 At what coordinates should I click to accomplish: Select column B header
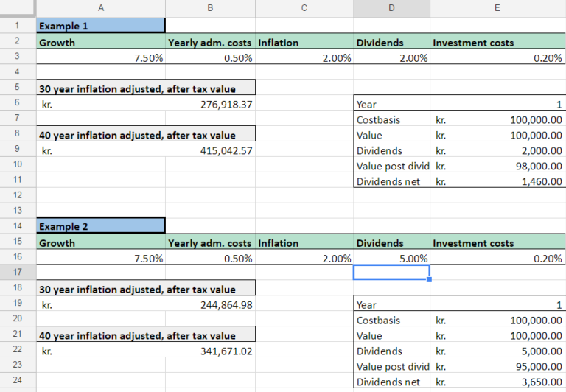pos(210,8)
